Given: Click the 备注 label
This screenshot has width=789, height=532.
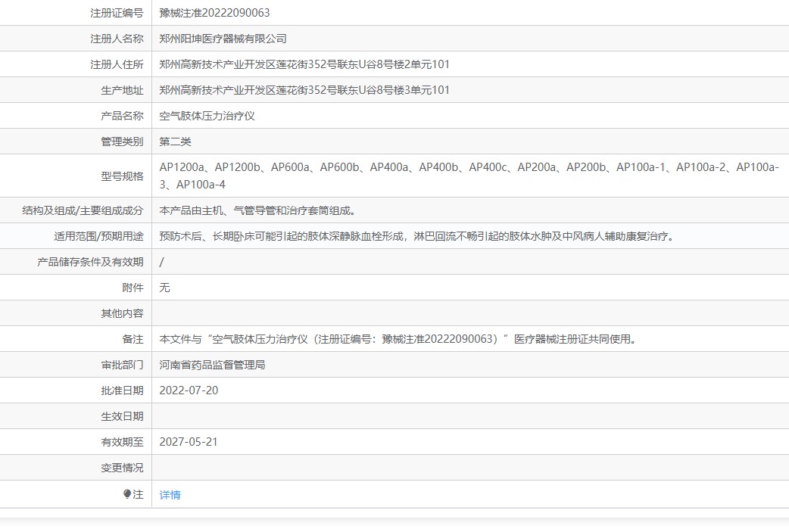Looking at the screenshot, I should click(133, 340).
